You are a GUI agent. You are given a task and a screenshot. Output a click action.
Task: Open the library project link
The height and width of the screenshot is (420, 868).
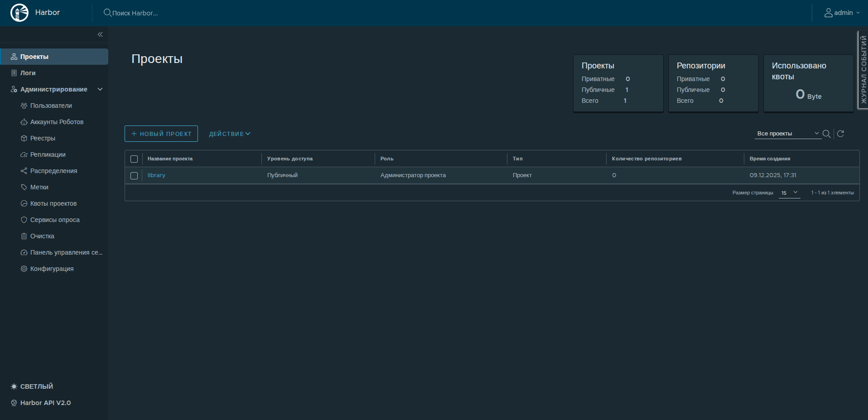point(156,175)
